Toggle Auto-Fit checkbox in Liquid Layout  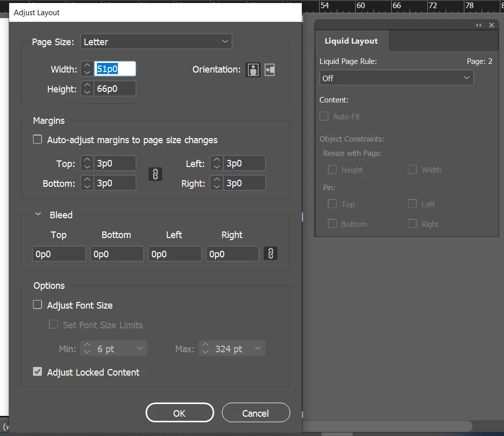click(x=324, y=116)
